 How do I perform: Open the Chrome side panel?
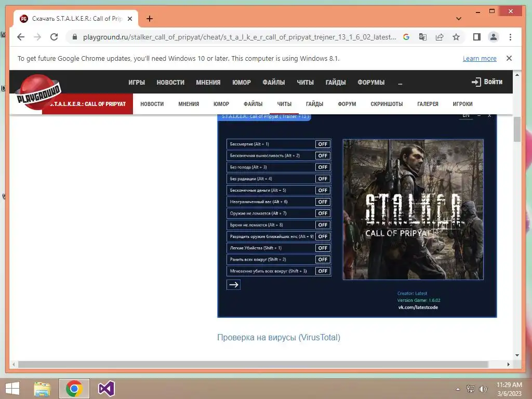pyautogui.click(x=477, y=37)
